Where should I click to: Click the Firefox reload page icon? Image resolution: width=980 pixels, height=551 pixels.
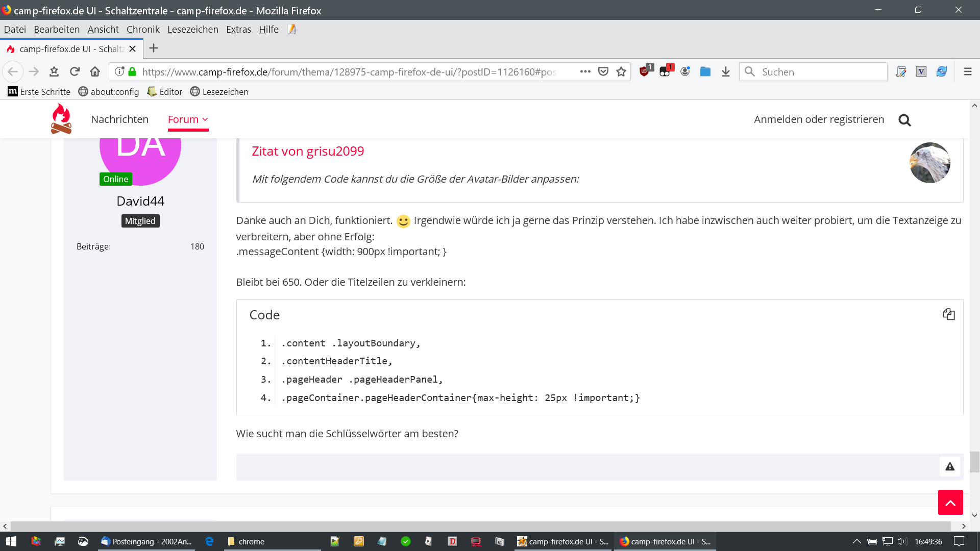click(75, 71)
